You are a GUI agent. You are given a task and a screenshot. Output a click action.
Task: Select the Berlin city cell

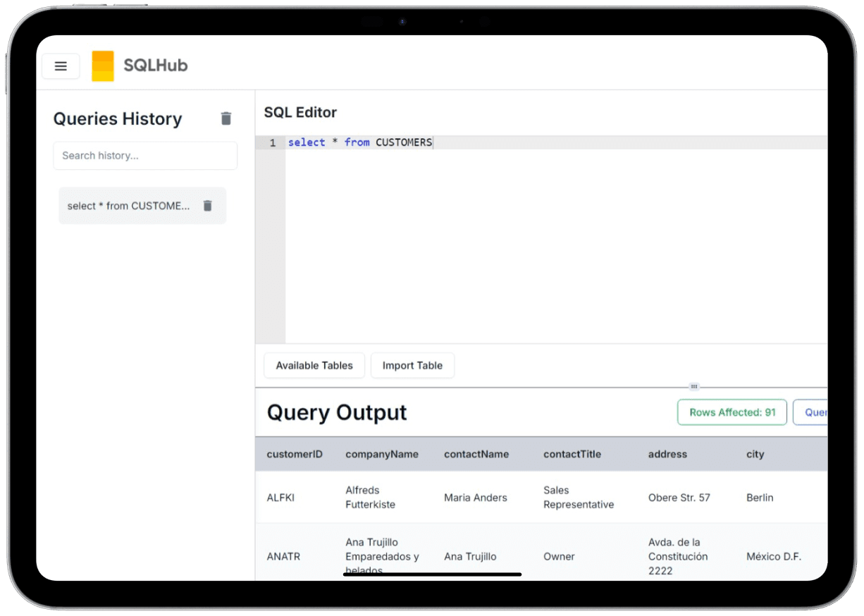point(760,498)
